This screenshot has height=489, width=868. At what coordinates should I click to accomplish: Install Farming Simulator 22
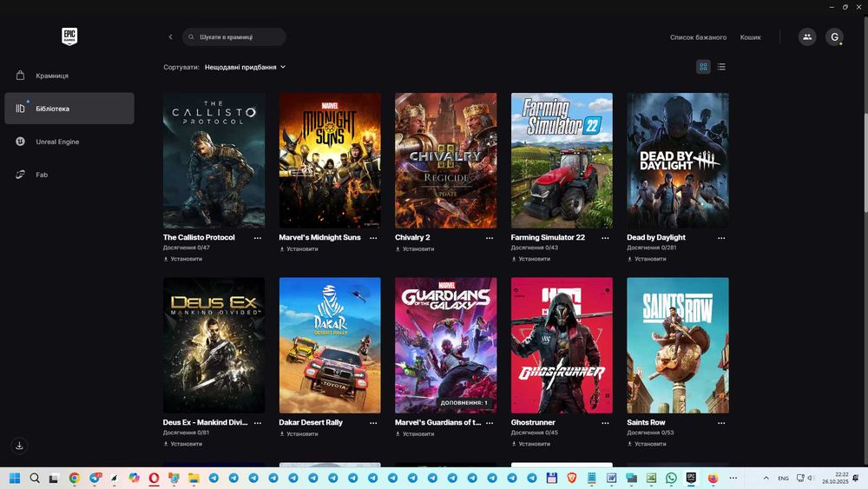click(531, 259)
